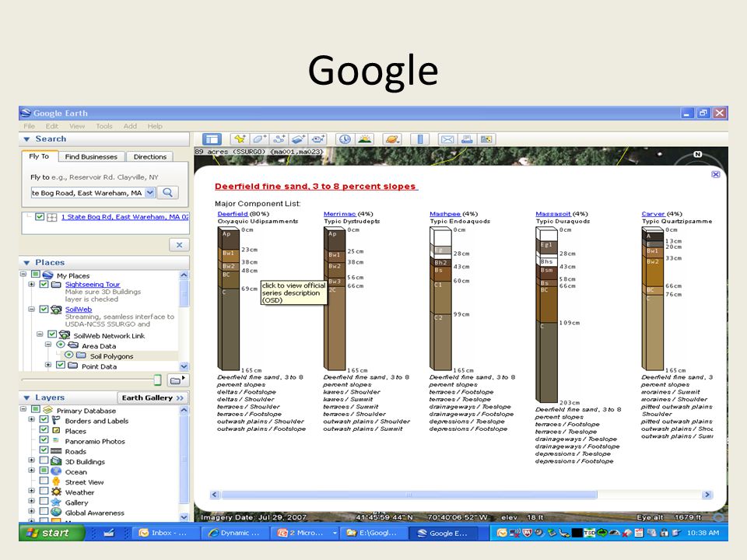Select the Add Polygon toolbar icon

(x=260, y=139)
